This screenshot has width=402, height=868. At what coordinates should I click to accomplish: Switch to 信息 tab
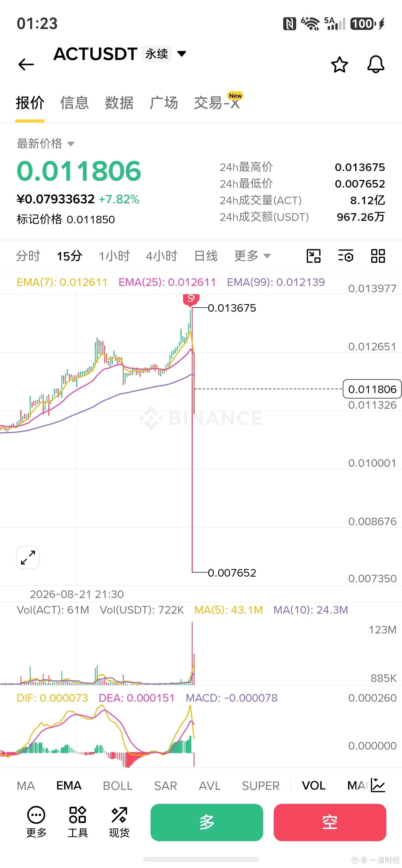(x=74, y=103)
